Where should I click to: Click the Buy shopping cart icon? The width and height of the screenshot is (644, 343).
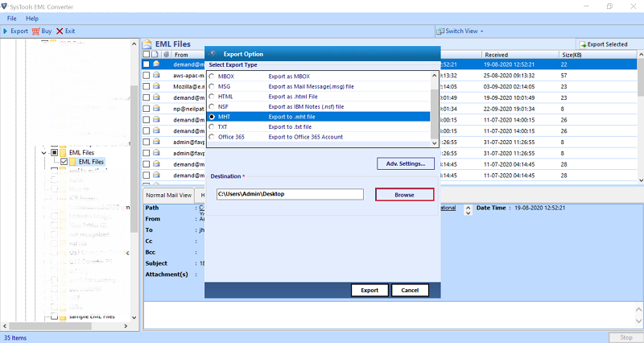35,31
